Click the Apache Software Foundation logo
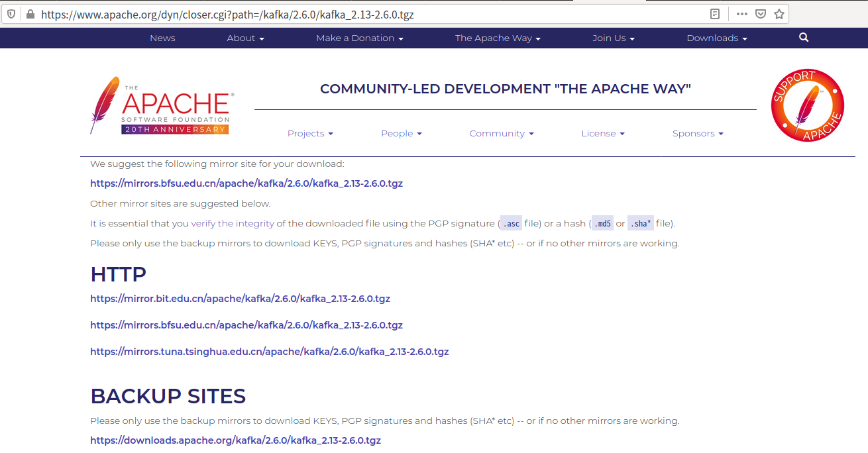868x453 pixels. point(162,106)
